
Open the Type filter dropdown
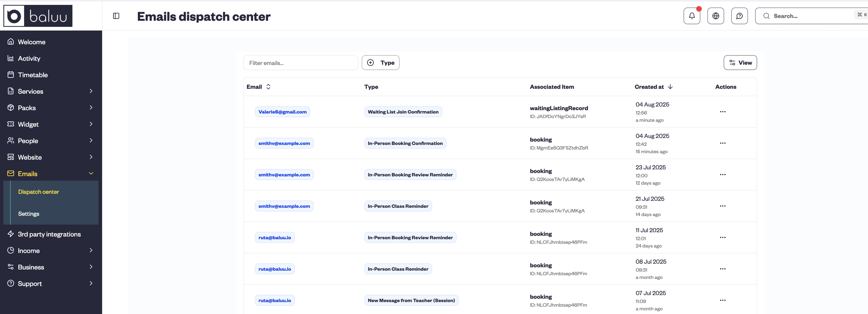coord(381,63)
